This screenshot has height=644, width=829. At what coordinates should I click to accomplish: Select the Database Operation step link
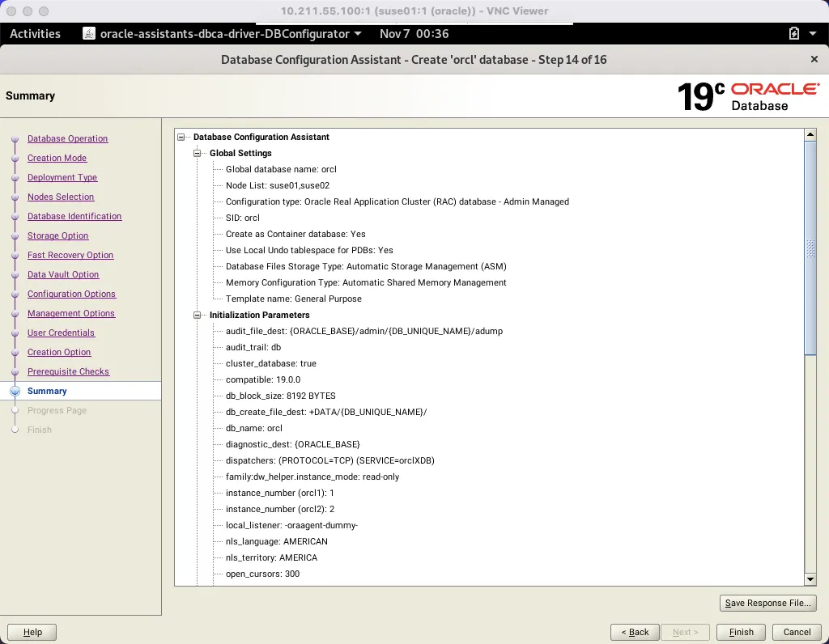pyautogui.click(x=67, y=138)
